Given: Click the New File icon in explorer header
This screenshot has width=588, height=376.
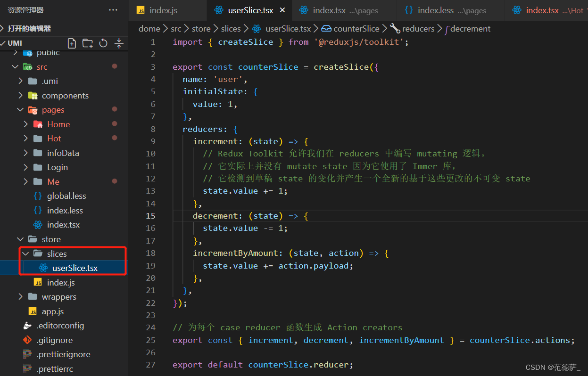Looking at the screenshot, I should [x=72, y=43].
